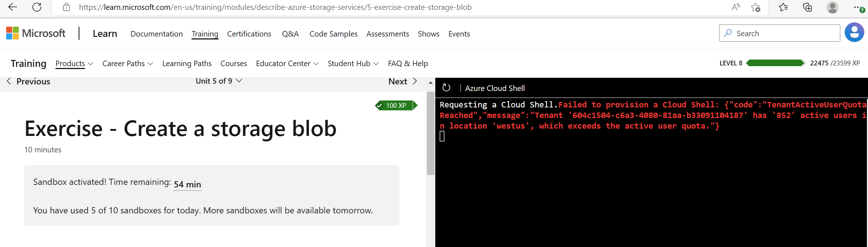The width and height of the screenshot is (868, 247).
Task: Open the Favorites list icon
Action: 783,7
